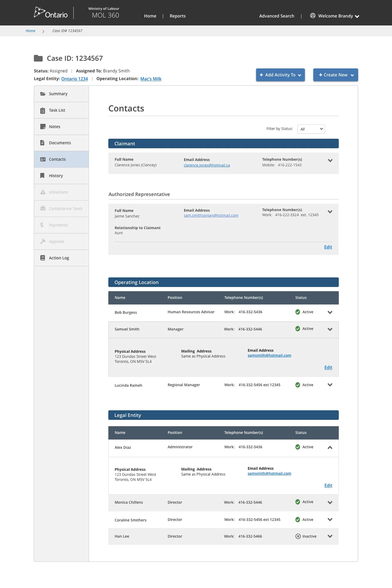Viewport: 392px width, 588px height.
Task: Switch to the Notes sidebar tab
Action: click(61, 127)
